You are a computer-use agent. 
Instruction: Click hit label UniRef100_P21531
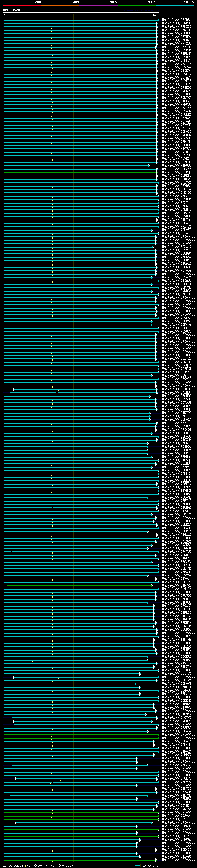click(x=176, y=399)
